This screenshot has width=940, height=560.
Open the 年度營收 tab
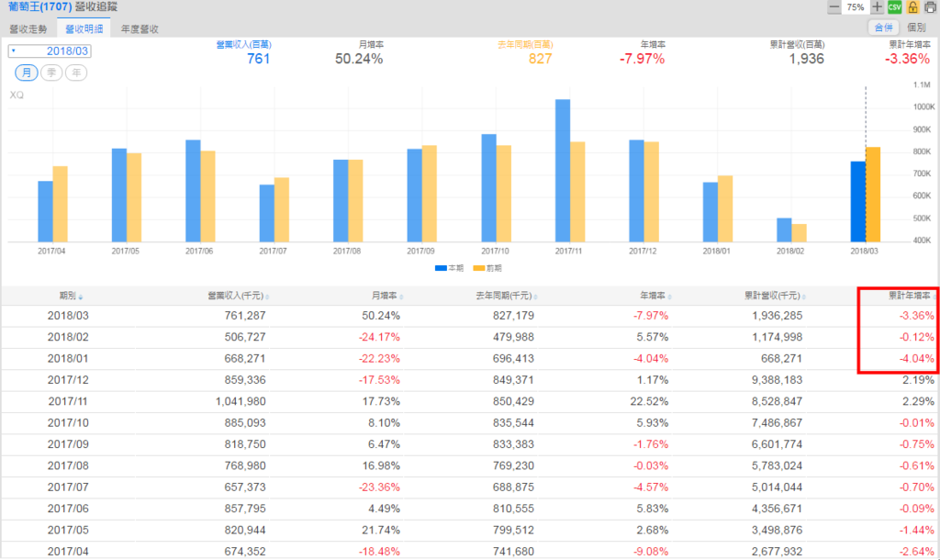tap(140, 28)
